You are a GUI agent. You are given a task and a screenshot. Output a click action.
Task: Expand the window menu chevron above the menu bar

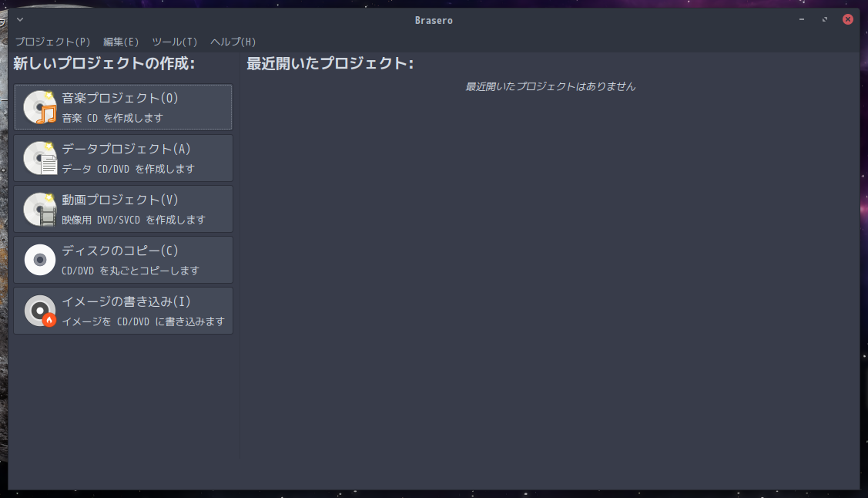coord(18,19)
